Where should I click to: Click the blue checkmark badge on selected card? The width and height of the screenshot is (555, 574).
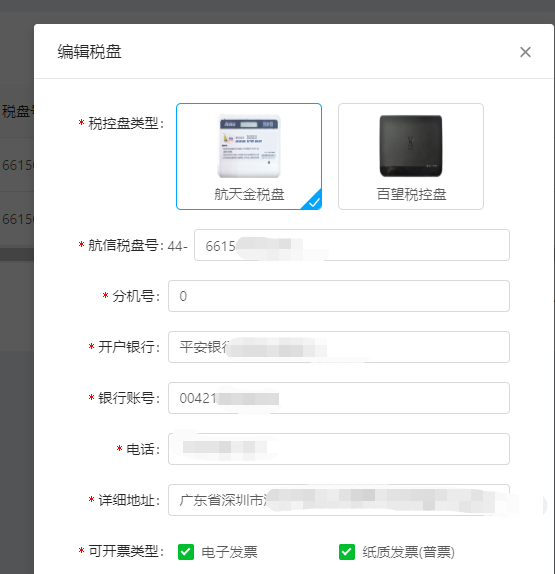(313, 202)
